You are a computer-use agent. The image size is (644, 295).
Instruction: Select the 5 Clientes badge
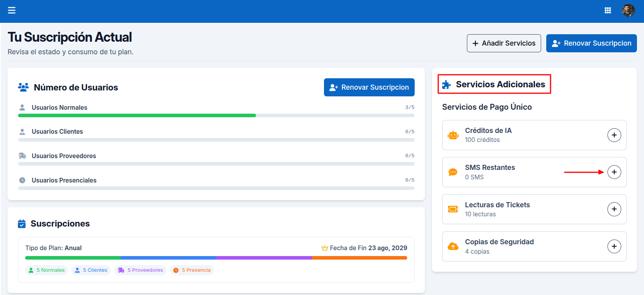pos(91,270)
